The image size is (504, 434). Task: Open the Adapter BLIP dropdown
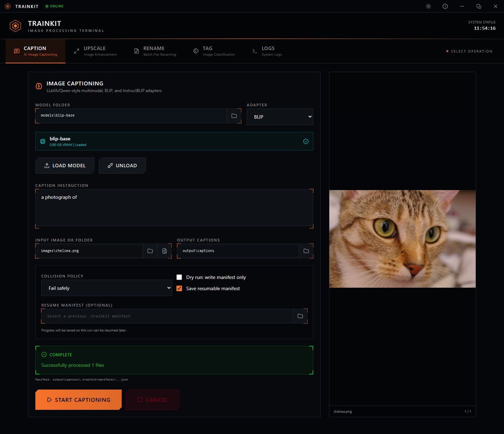pyautogui.click(x=280, y=117)
